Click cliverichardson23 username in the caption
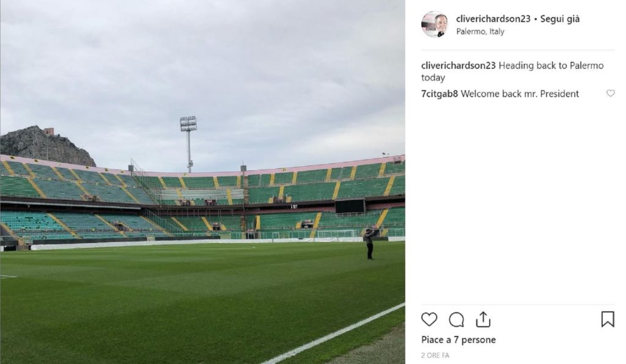Screen dimensions: 626x364 tap(458, 66)
